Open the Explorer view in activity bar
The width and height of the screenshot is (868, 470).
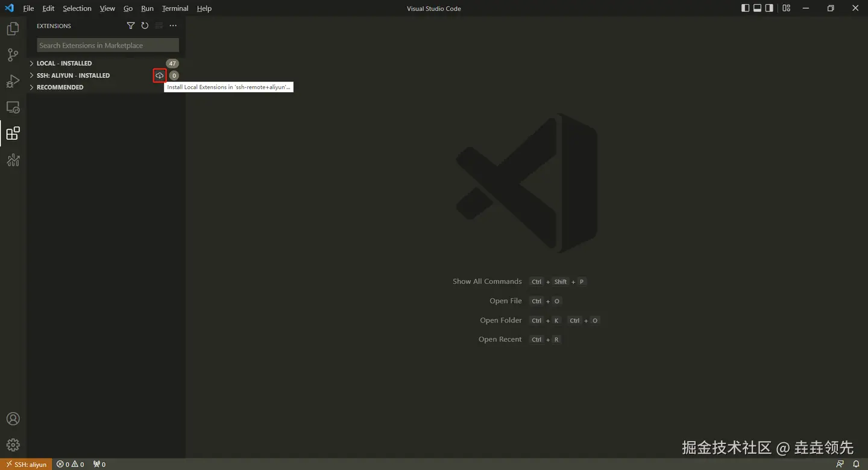(13, 28)
